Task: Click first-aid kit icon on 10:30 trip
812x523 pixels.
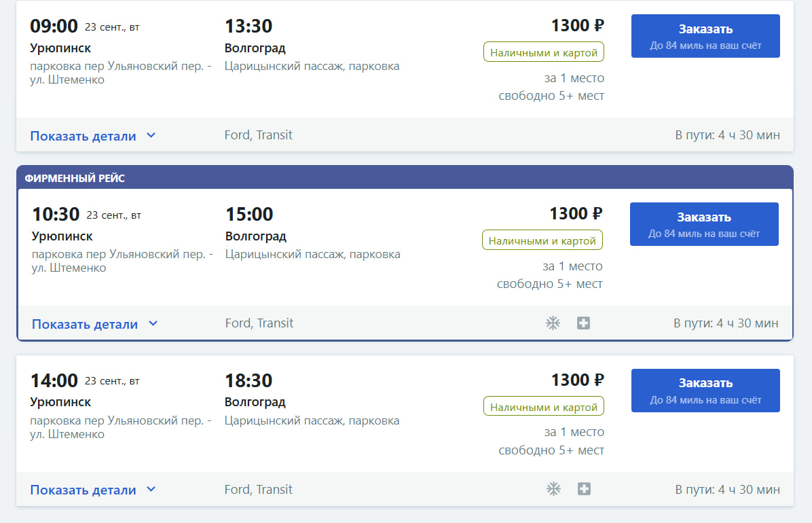Action: click(583, 323)
